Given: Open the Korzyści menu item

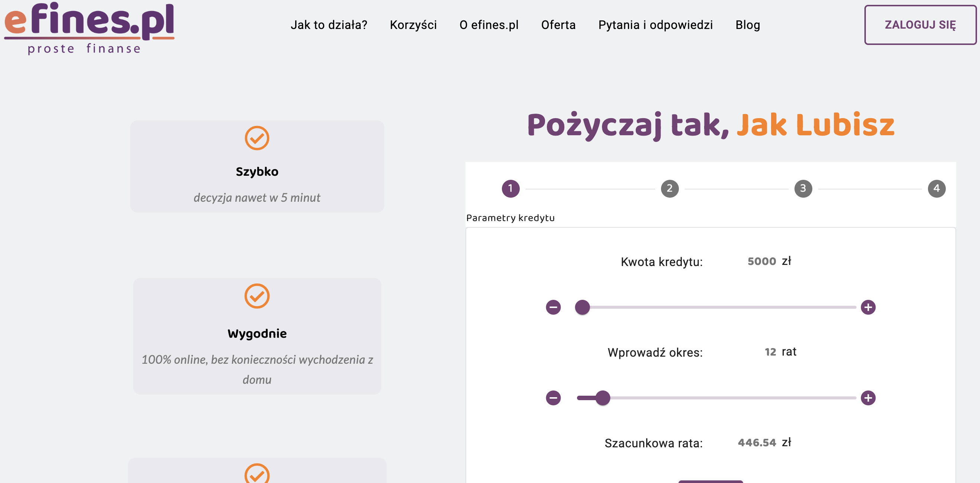Looking at the screenshot, I should tap(413, 25).
